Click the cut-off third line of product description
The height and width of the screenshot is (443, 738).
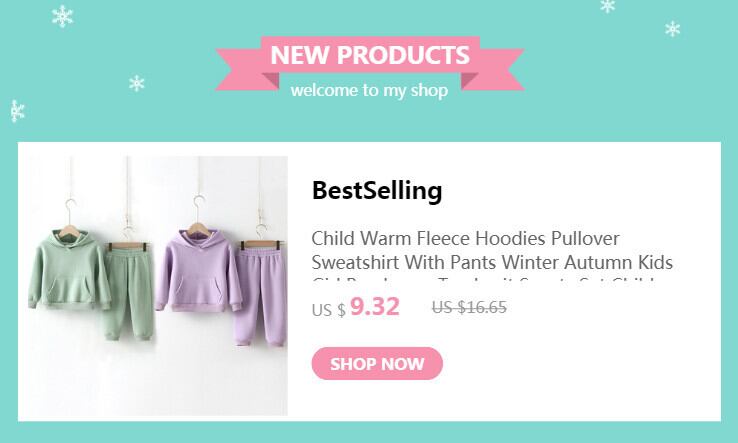483,280
